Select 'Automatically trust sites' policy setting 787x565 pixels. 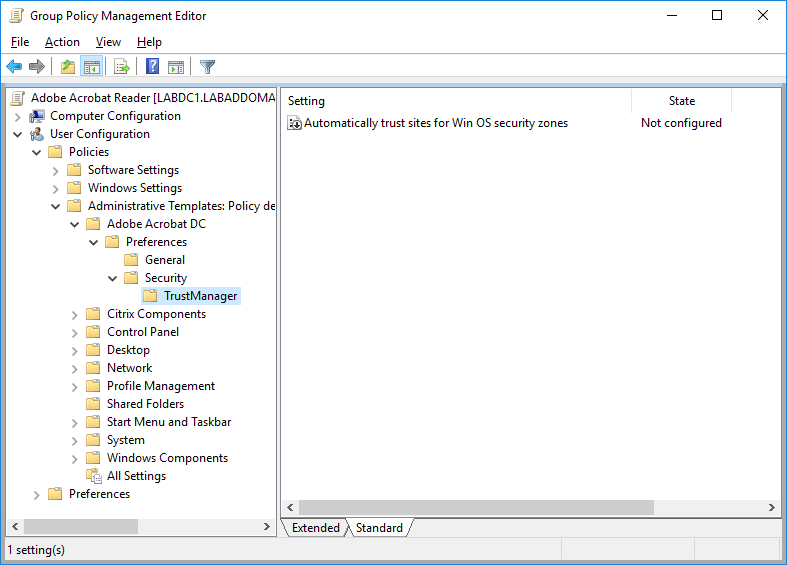point(435,123)
